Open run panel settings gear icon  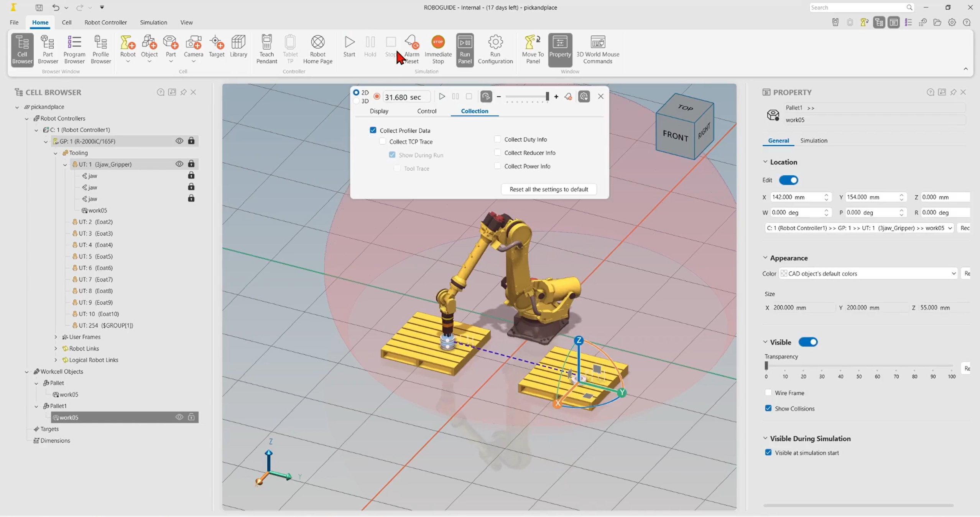[x=584, y=97]
